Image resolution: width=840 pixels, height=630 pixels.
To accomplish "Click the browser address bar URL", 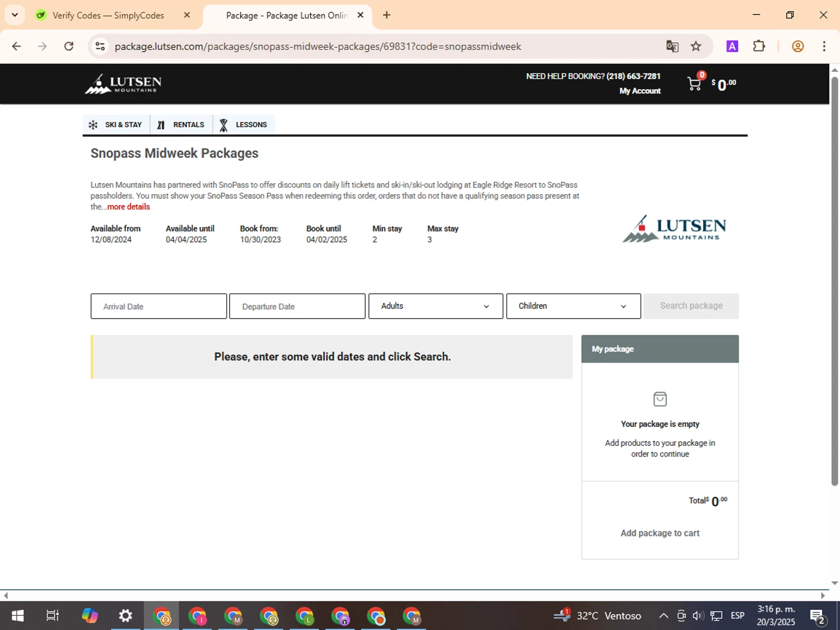I will point(318,46).
